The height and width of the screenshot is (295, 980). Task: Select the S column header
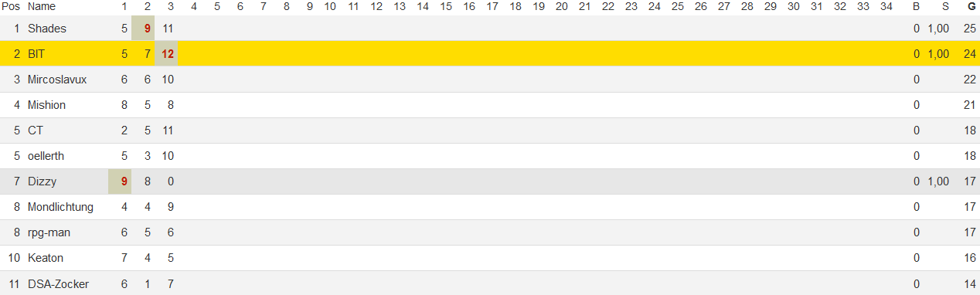pos(945,6)
